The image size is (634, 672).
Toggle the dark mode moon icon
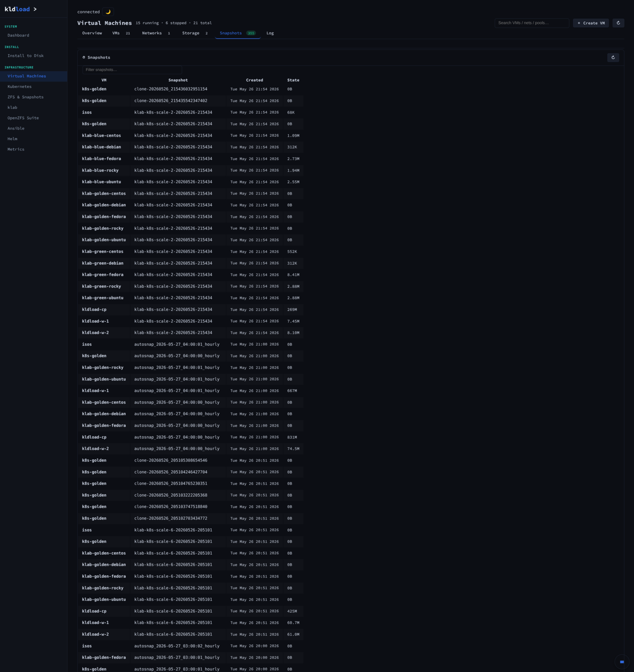(x=108, y=12)
